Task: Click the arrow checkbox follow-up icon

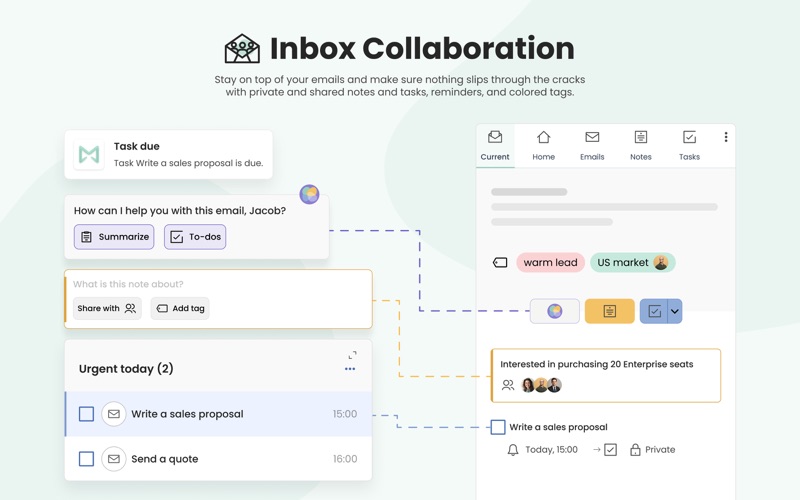Action: (x=605, y=449)
